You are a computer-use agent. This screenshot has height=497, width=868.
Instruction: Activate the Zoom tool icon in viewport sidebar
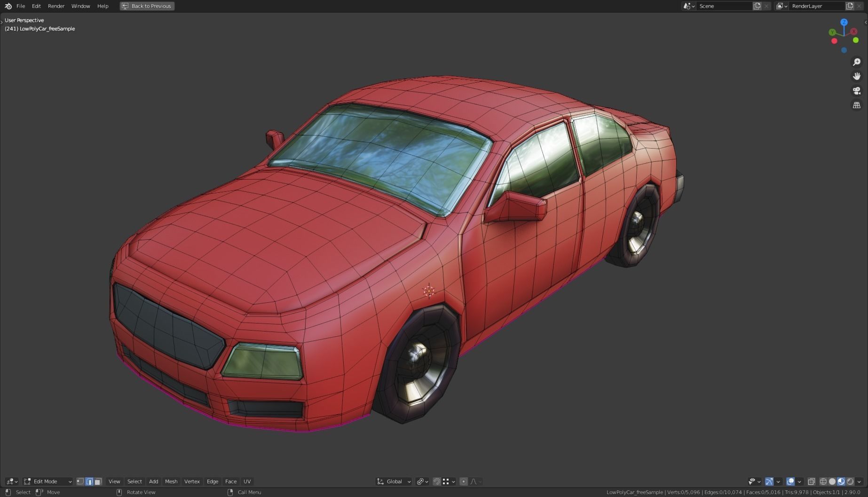click(x=856, y=62)
